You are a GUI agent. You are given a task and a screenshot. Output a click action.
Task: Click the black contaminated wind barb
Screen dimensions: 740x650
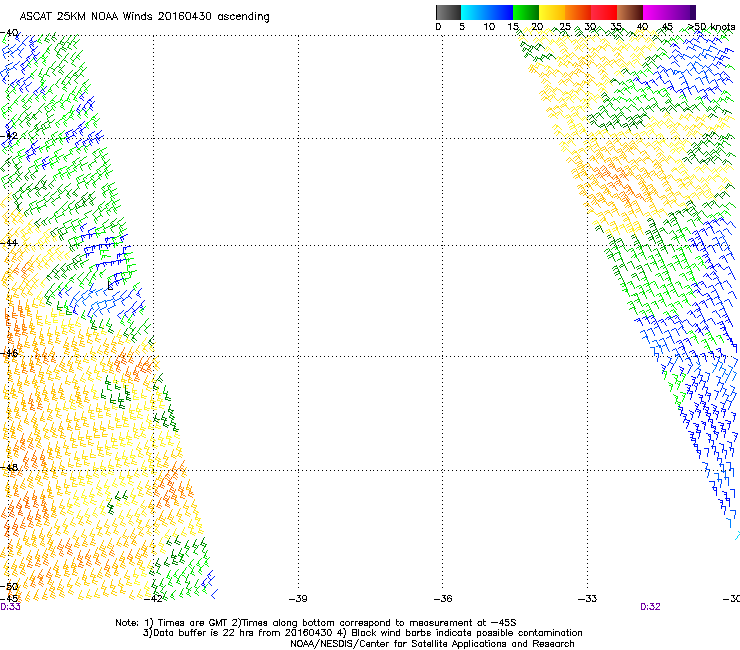pos(110,286)
